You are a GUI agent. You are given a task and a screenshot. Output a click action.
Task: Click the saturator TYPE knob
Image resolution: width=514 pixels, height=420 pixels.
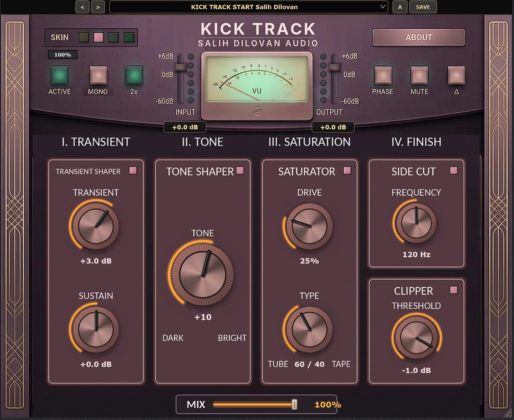pyautogui.click(x=309, y=330)
